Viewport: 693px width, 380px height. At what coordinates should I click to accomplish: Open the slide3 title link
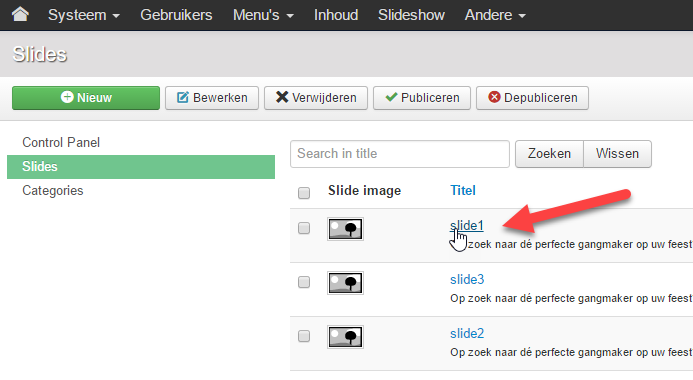pyautogui.click(x=467, y=279)
